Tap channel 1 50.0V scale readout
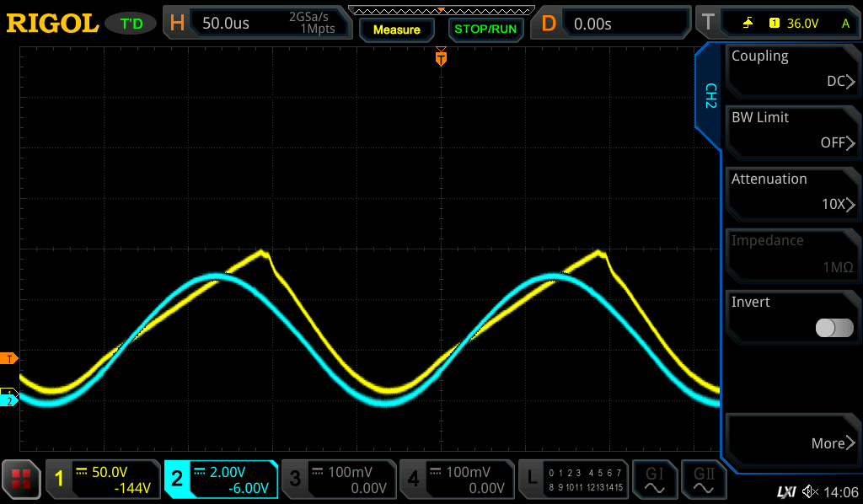This screenshot has height=504, width=863. [x=110, y=472]
